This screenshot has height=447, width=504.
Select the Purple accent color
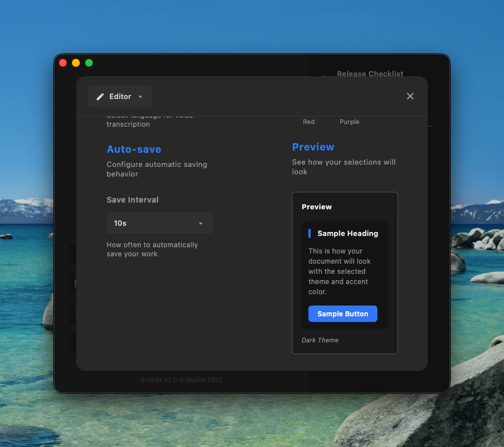click(x=349, y=122)
